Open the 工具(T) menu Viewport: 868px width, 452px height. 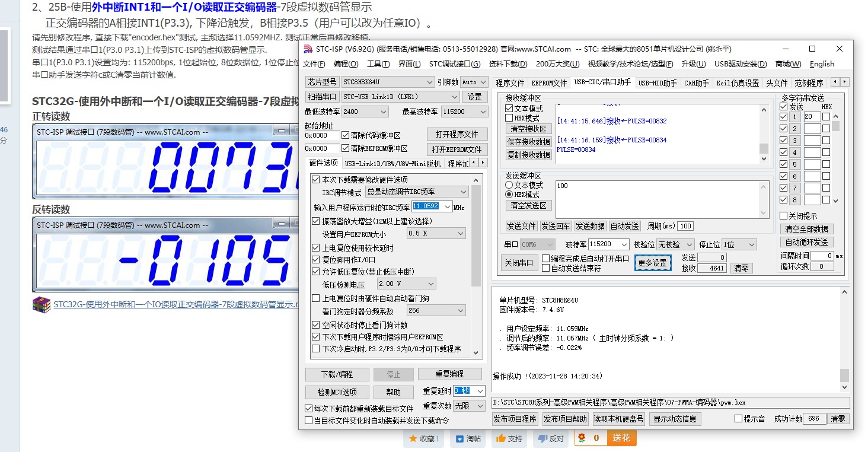click(378, 64)
